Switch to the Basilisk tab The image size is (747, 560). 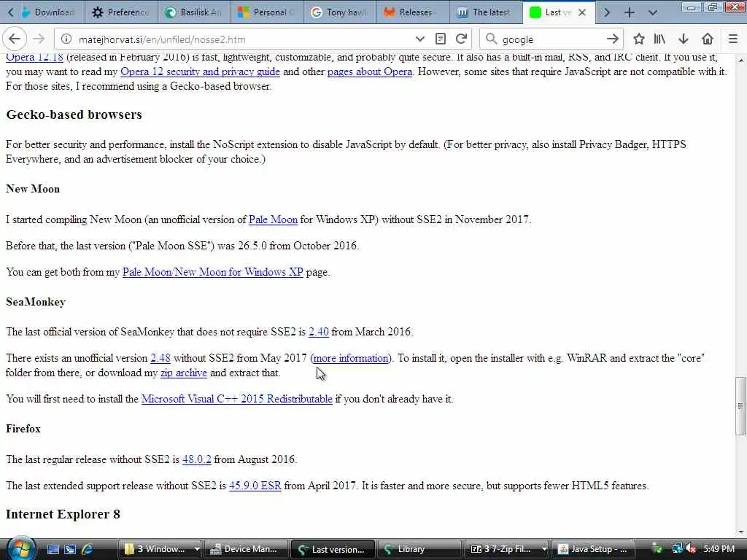[195, 12]
